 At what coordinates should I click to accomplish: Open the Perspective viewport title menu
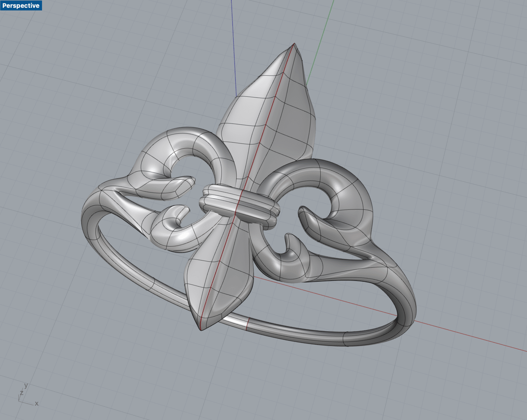coord(21,5)
